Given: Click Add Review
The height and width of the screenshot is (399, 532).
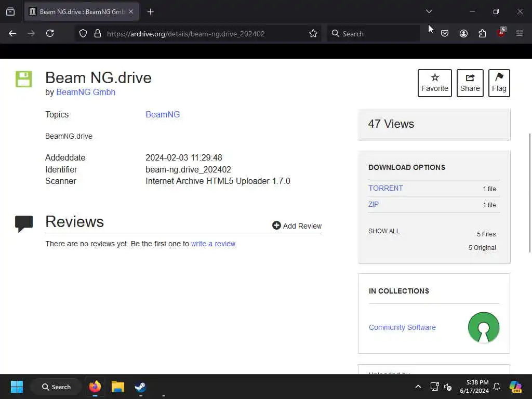Looking at the screenshot, I should point(297,225).
